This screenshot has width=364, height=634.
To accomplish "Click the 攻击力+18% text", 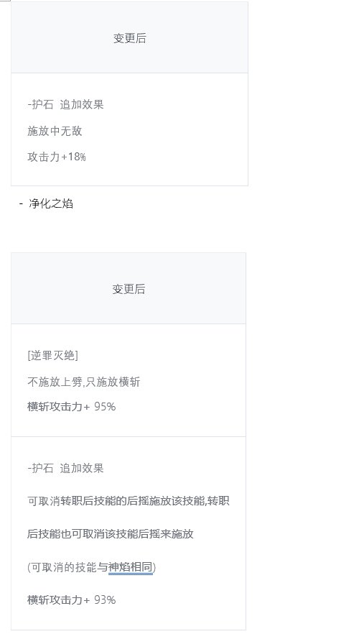I will 57,157.
